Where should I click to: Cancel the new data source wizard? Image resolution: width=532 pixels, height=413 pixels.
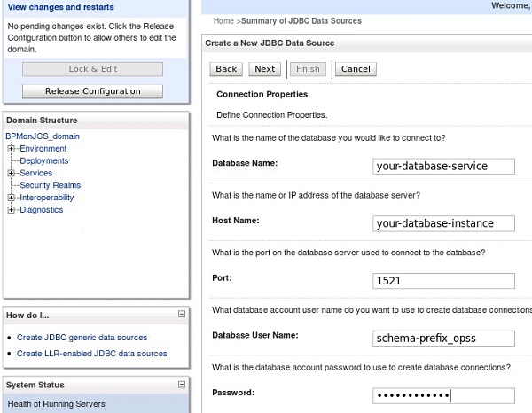click(356, 69)
